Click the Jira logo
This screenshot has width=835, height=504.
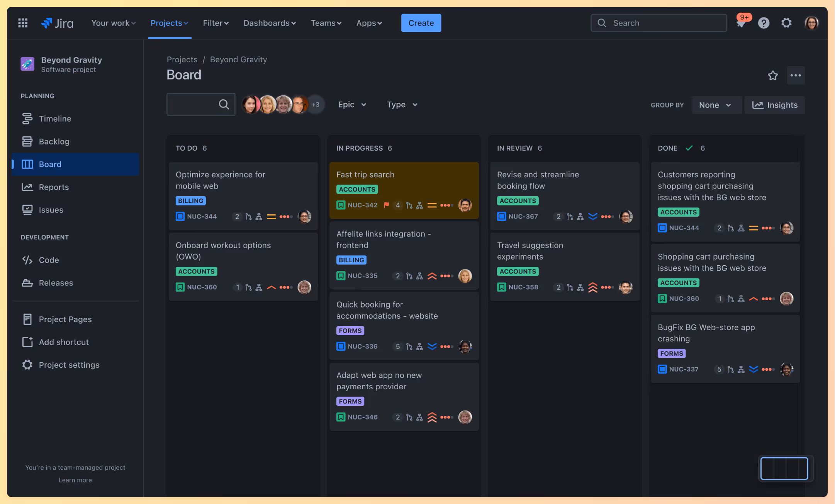[x=57, y=23]
